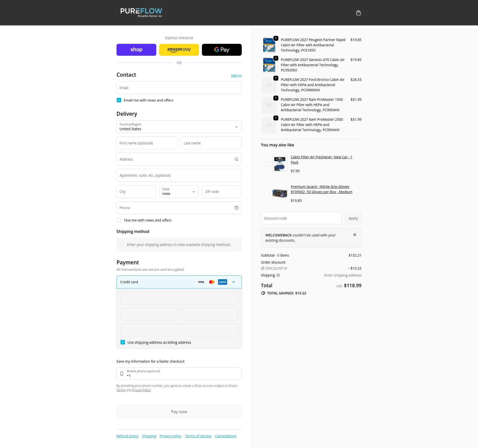This screenshot has height=448, width=478.
Task: Sign in to your account
Action: (236, 75)
